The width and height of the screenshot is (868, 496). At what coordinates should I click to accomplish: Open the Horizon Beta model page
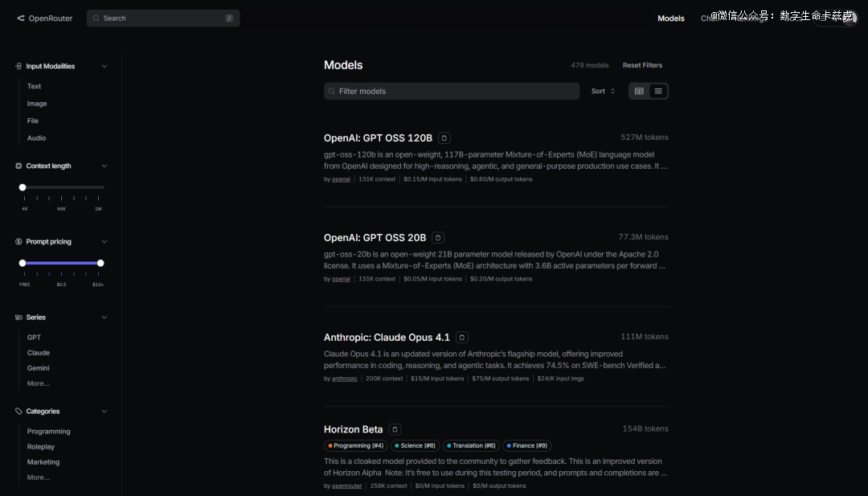pyautogui.click(x=353, y=429)
